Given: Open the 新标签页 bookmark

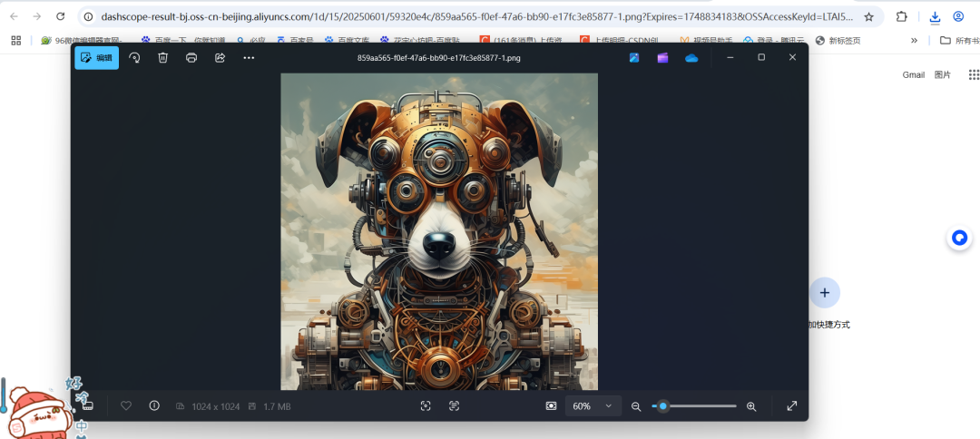Looking at the screenshot, I should click(838, 41).
